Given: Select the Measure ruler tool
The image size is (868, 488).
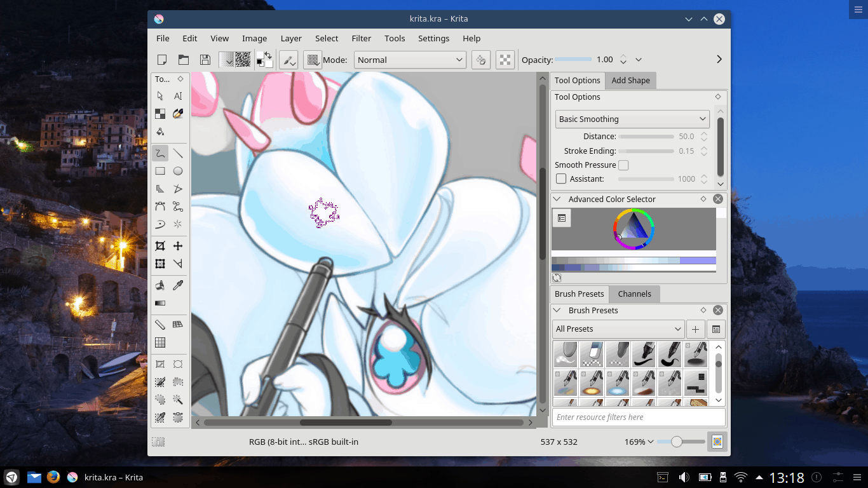Looking at the screenshot, I should [x=160, y=325].
